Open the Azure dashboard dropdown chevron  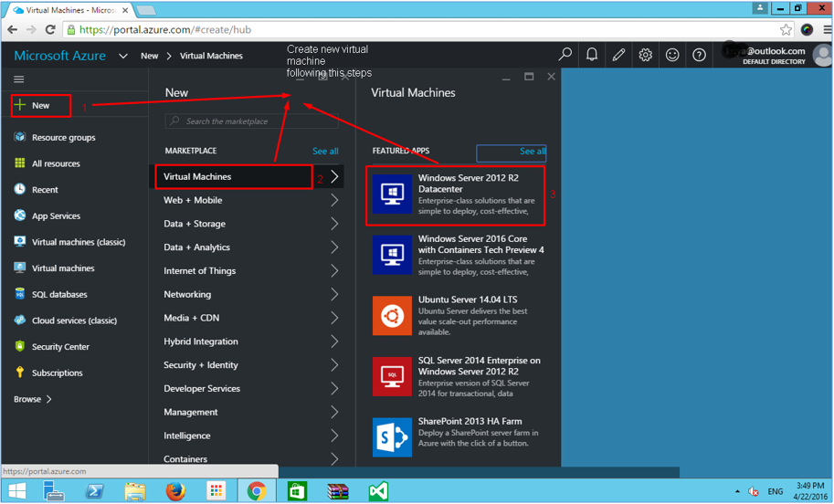[x=123, y=56]
